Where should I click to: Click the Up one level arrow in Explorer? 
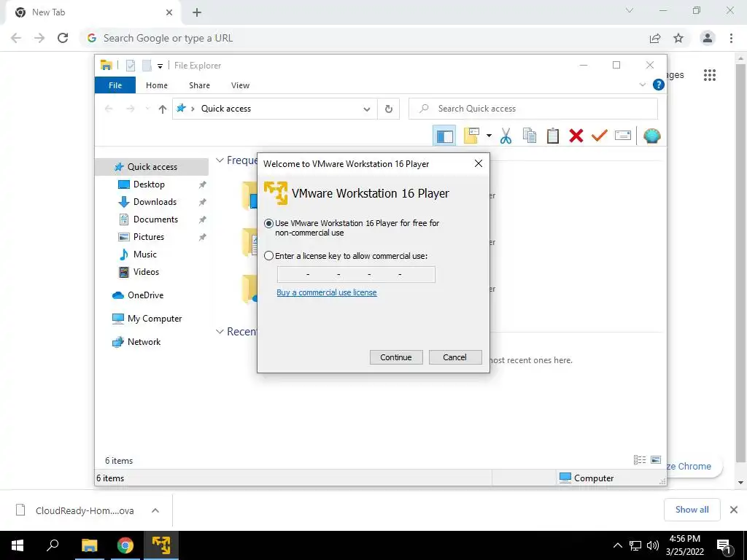[163, 109]
